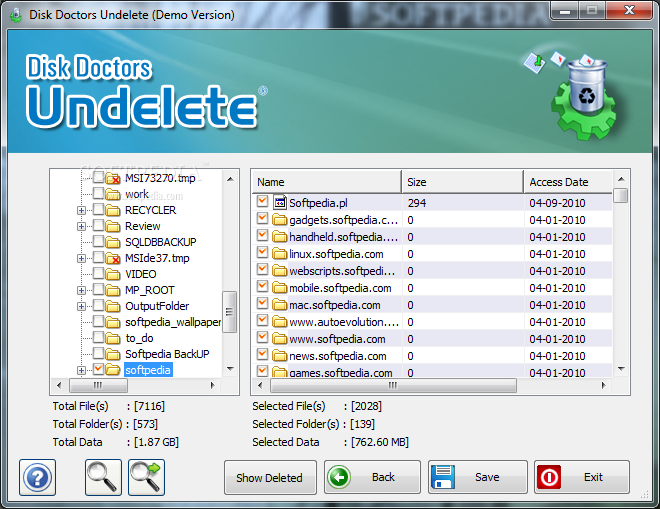The image size is (660, 509).
Task: Click folder icon of news.softpedia.com
Action: click(x=279, y=356)
